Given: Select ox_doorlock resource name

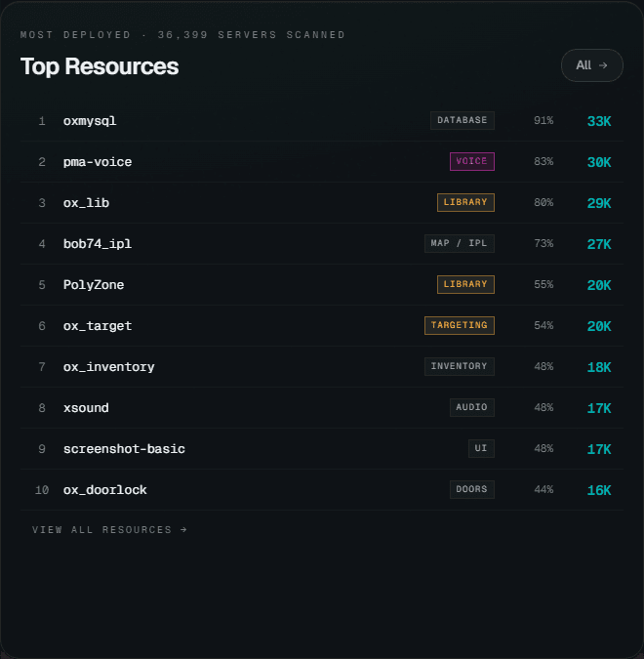Looking at the screenshot, I should 105,490.
